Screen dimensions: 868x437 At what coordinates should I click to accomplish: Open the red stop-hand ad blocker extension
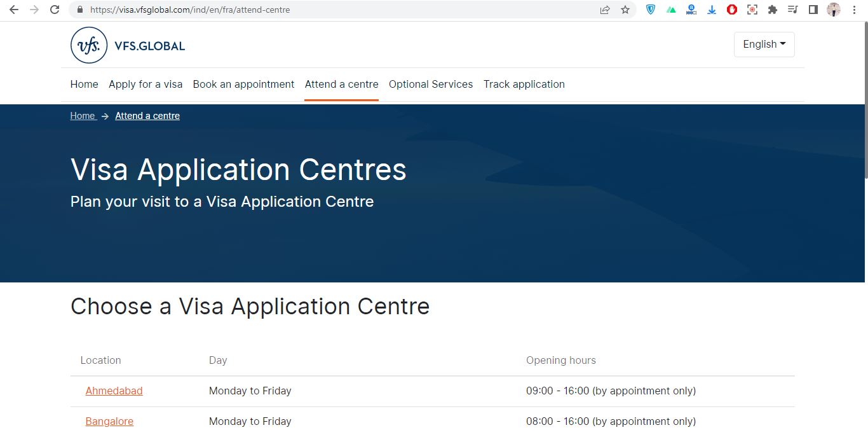coord(732,10)
